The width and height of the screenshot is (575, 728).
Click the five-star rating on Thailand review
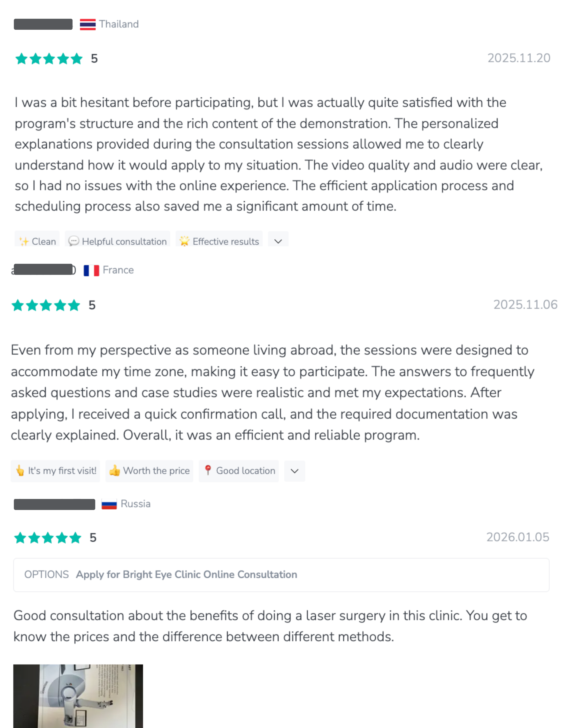[49, 59]
